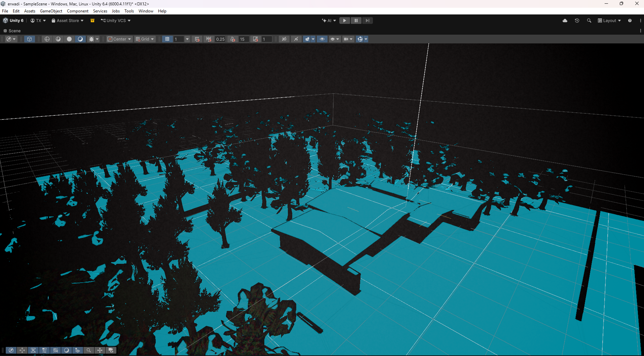Click the Unity 6 logo button
Screen dimensions: 644x356
click(x=13, y=21)
